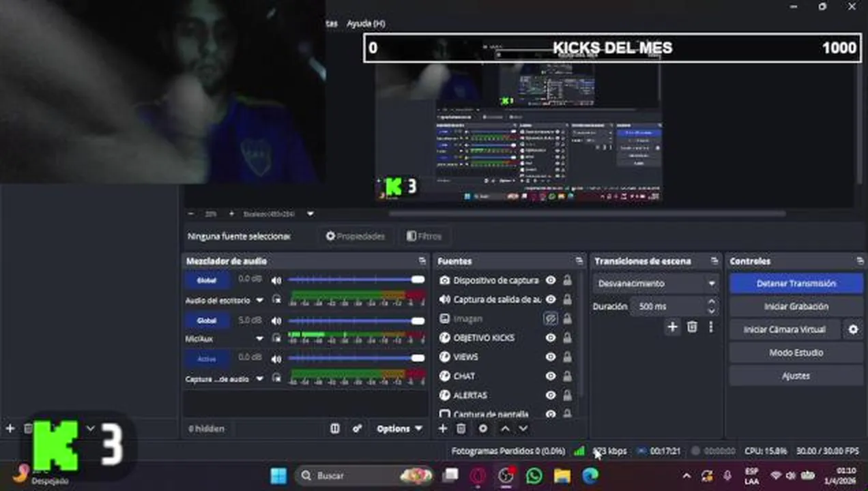Click Detener Transmisión button

click(x=796, y=283)
